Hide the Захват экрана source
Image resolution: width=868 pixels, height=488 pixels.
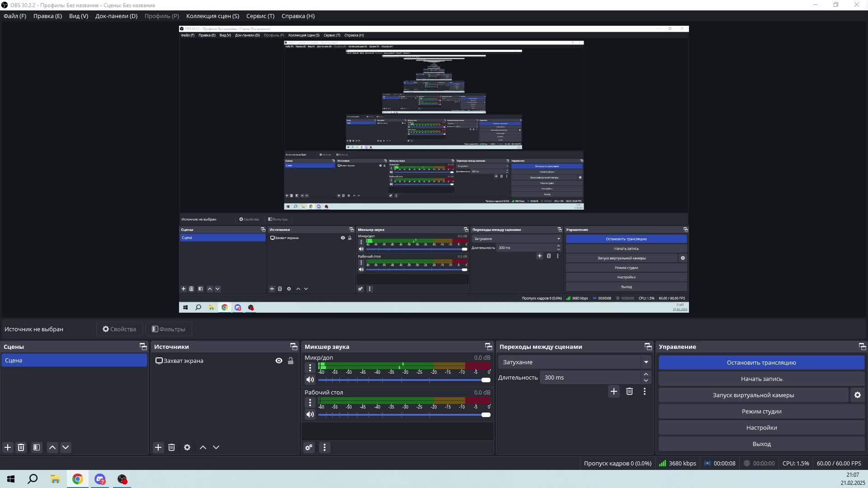(279, 361)
